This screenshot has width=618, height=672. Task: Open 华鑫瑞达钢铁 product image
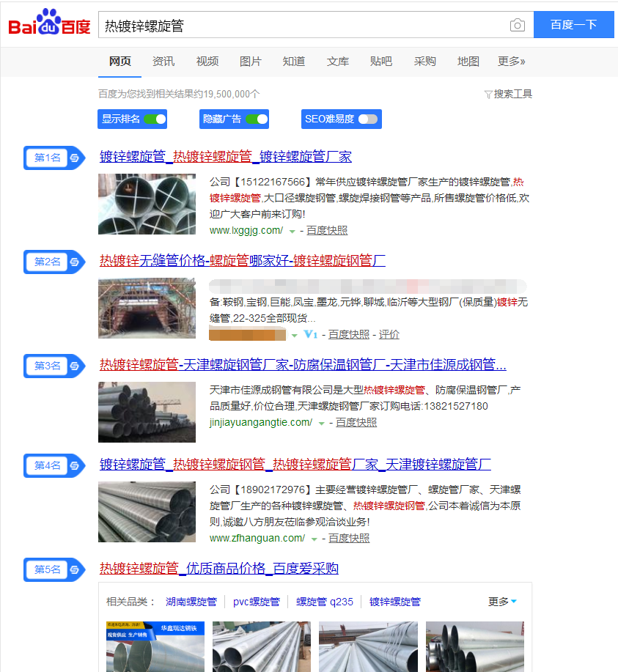(x=155, y=646)
